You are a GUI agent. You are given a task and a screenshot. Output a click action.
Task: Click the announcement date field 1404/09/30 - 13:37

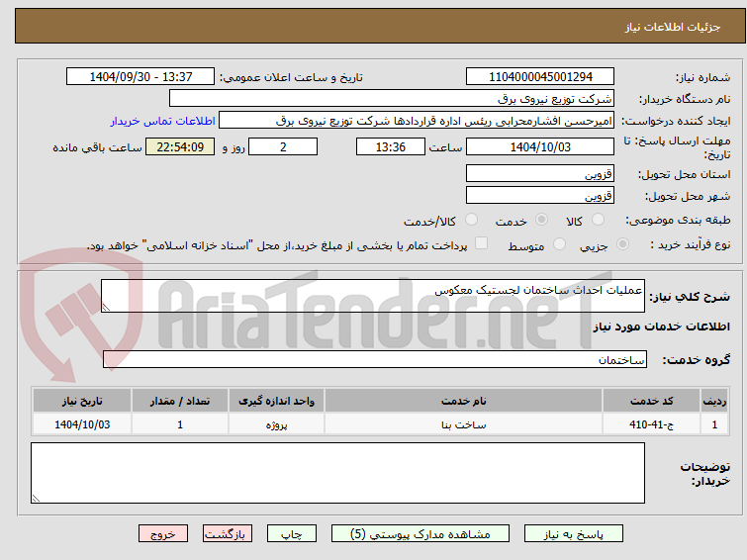140,77
